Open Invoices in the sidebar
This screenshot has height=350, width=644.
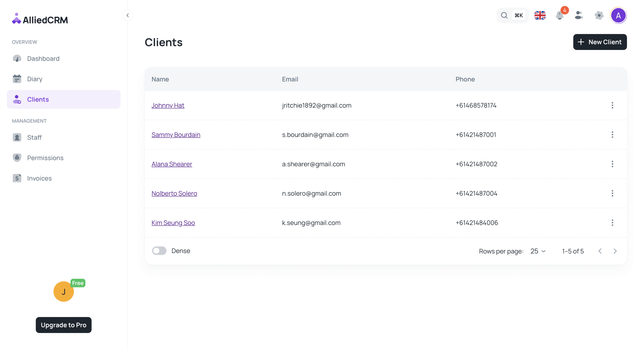pos(39,178)
